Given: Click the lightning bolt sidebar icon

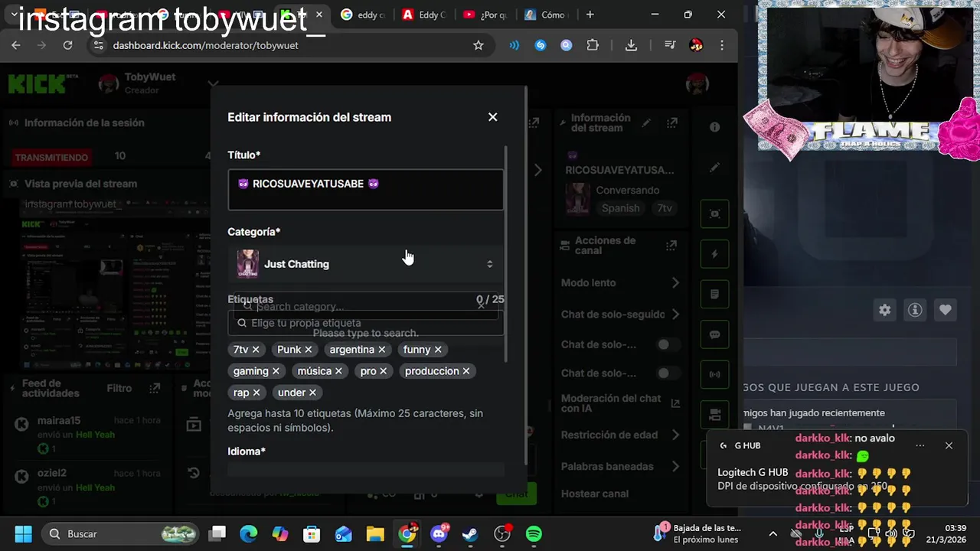Looking at the screenshot, I should click(714, 254).
